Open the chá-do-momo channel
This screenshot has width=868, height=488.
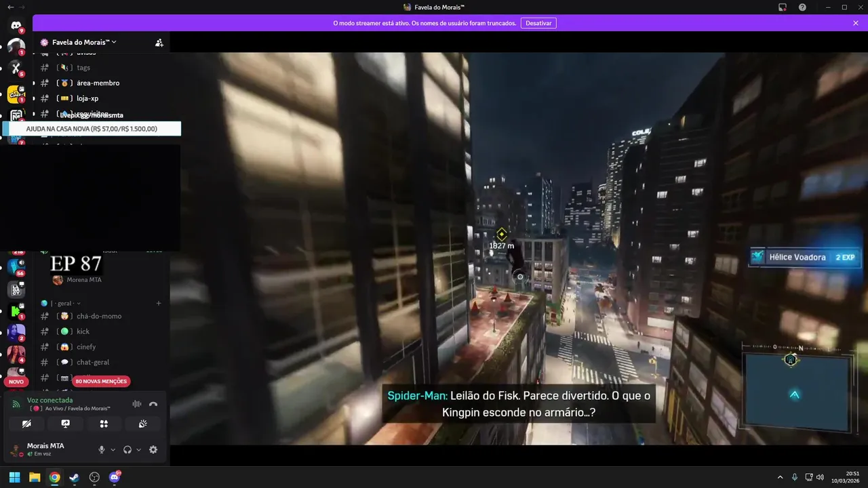(100, 316)
